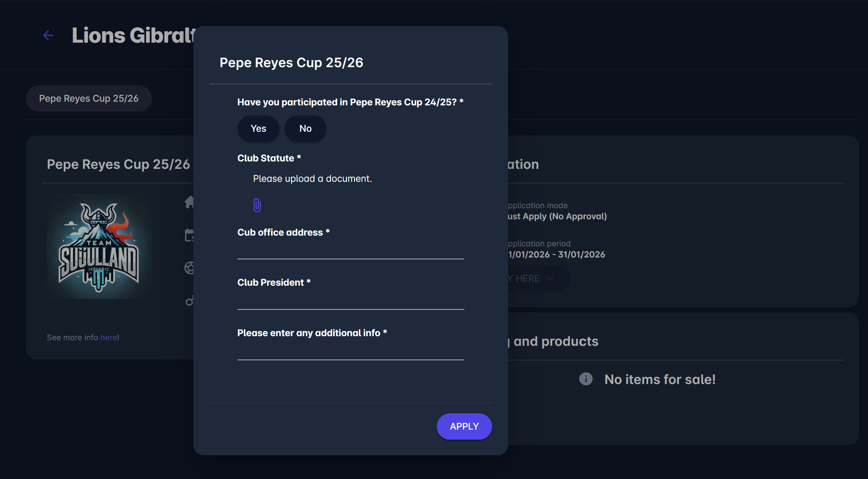This screenshot has width=868, height=479.
Task: Select Yes for Pepe Reyes Cup participation
Action: pos(258,128)
